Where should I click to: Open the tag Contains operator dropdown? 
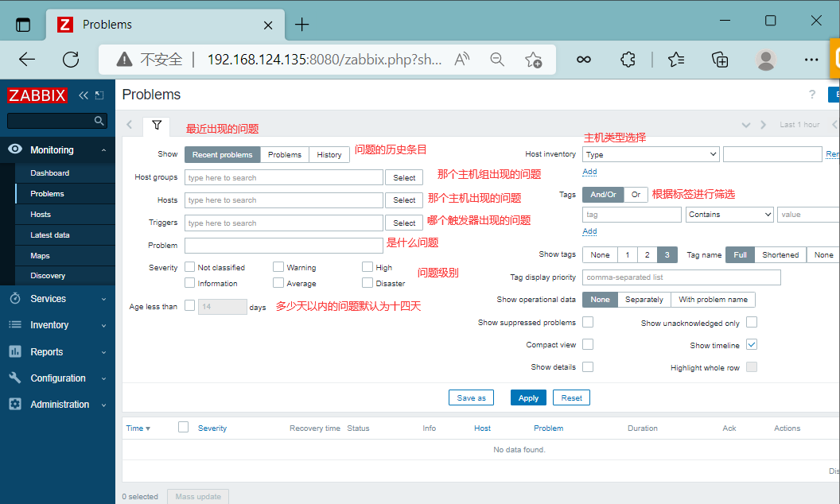(x=729, y=215)
